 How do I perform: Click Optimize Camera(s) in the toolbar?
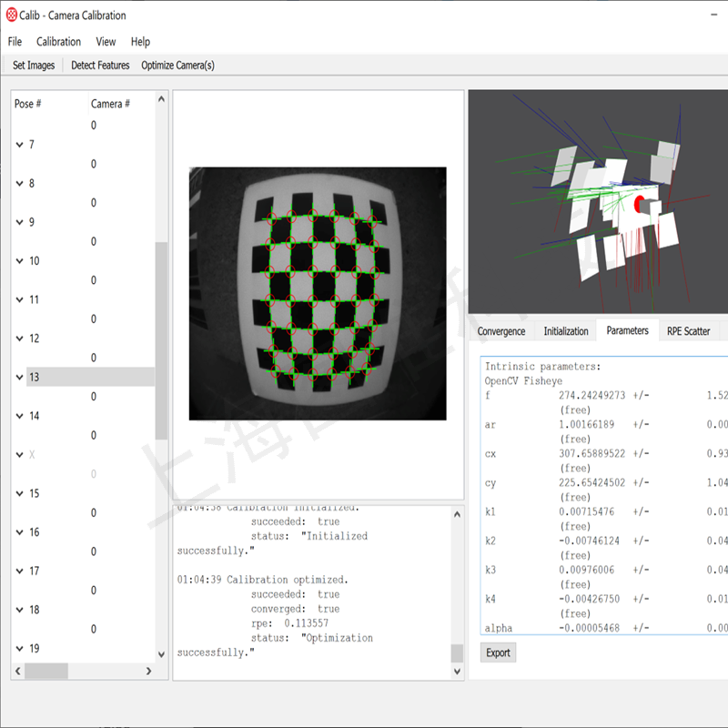click(x=177, y=66)
